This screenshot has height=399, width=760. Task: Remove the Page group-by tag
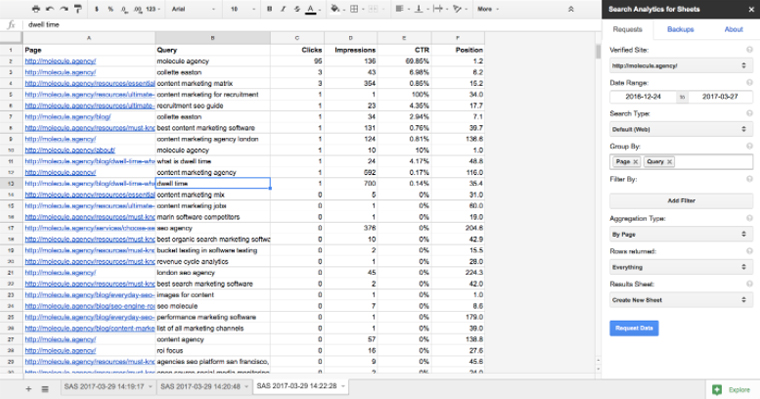(x=635, y=162)
